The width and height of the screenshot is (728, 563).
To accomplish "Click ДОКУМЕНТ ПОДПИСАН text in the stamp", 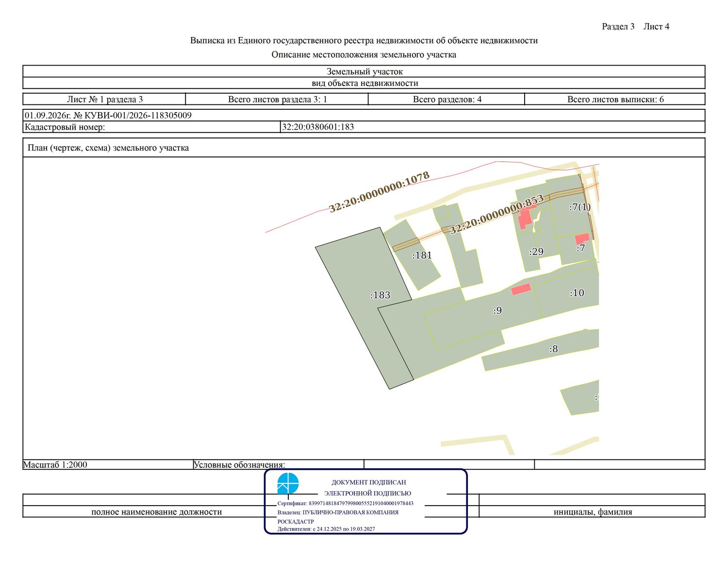I will click(x=369, y=482).
